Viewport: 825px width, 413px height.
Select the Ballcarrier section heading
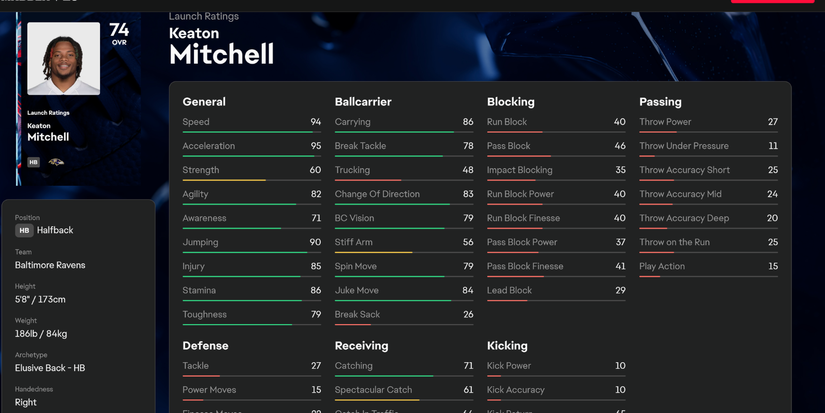click(x=363, y=101)
